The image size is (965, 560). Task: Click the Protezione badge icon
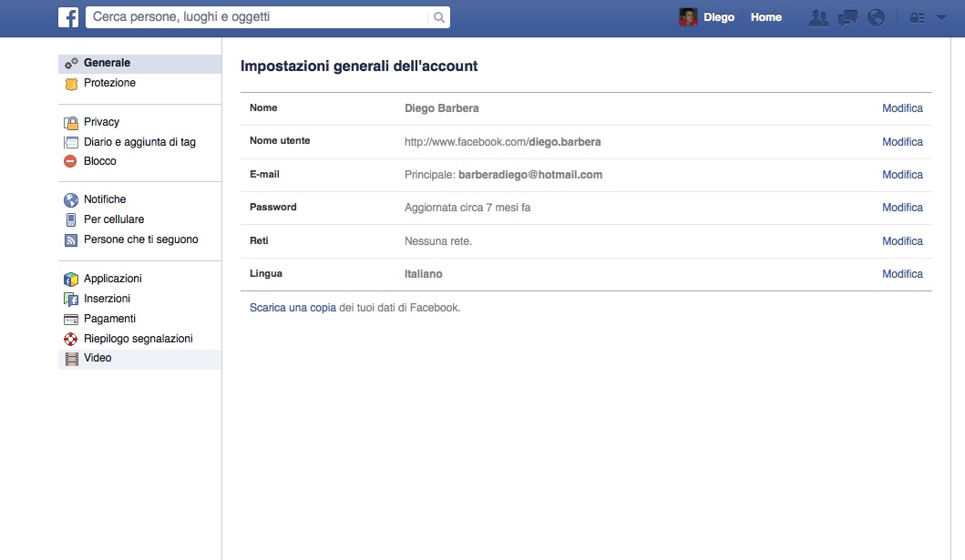(x=71, y=84)
